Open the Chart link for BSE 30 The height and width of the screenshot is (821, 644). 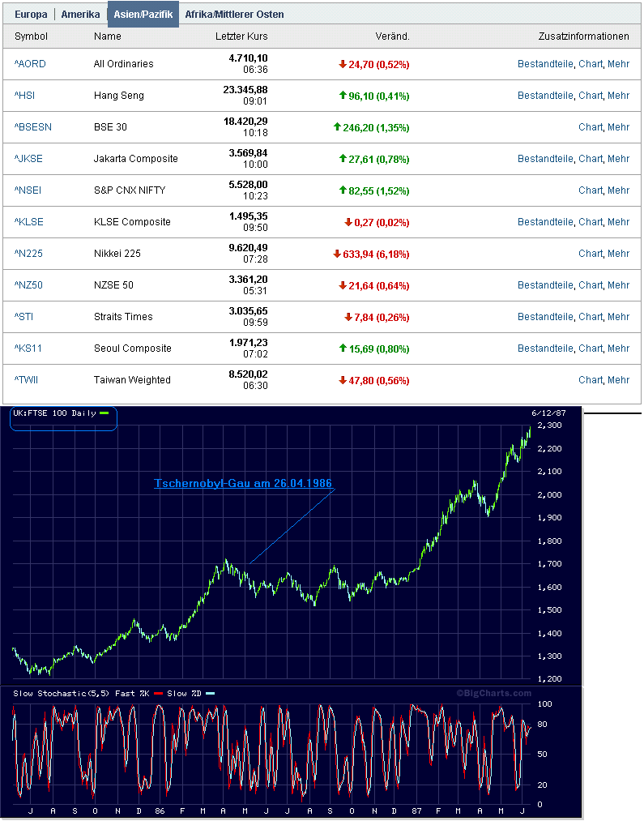point(590,127)
